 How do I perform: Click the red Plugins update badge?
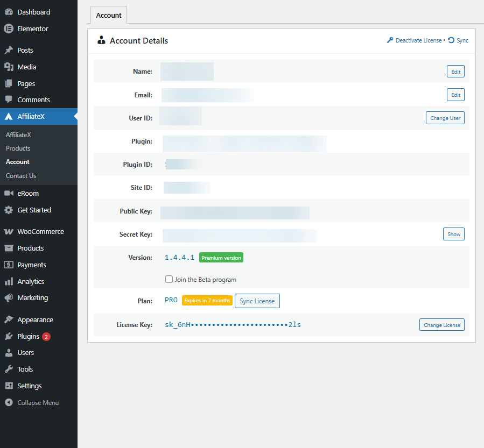coord(46,337)
